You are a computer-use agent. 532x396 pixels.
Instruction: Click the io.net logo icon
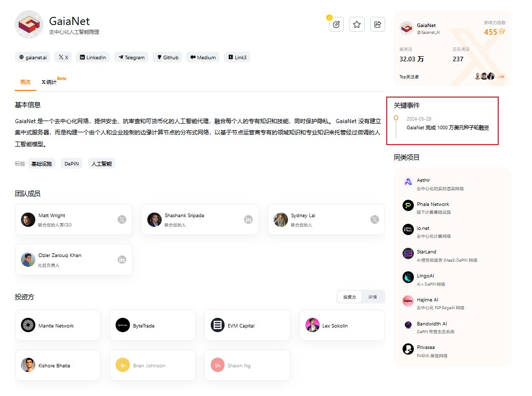tap(408, 229)
